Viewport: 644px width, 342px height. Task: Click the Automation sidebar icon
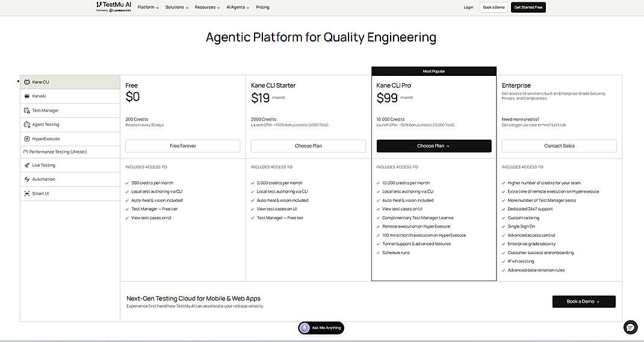[x=26, y=179]
